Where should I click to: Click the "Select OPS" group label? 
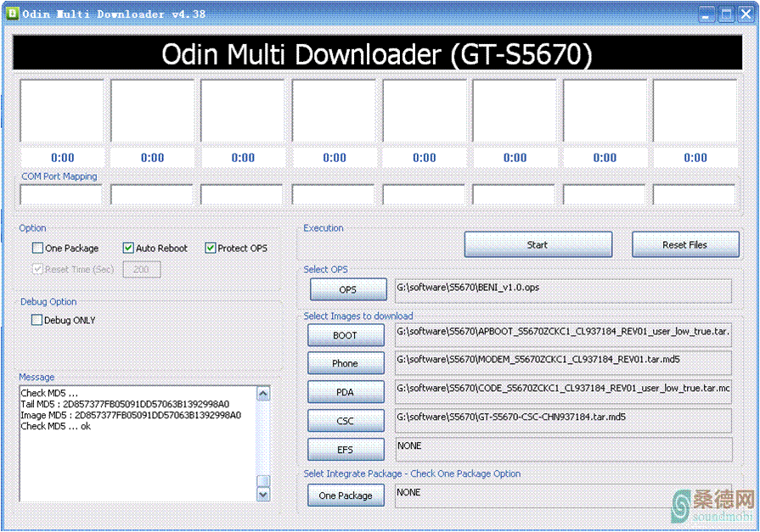(326, 269)
